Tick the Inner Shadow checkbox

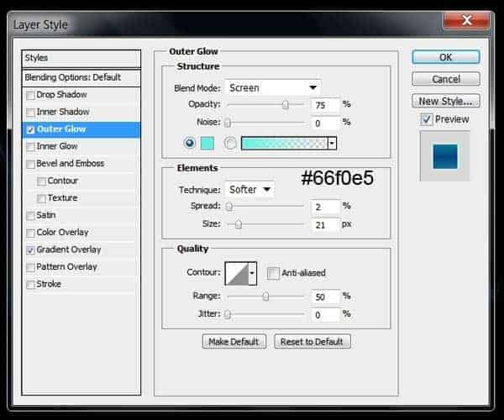[x=30, y=113]
